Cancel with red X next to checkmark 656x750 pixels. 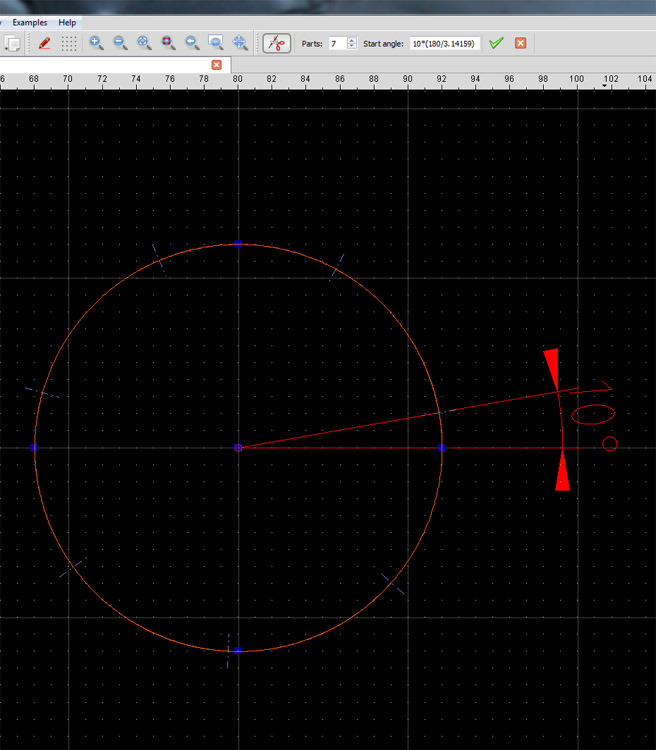[521, 43]
